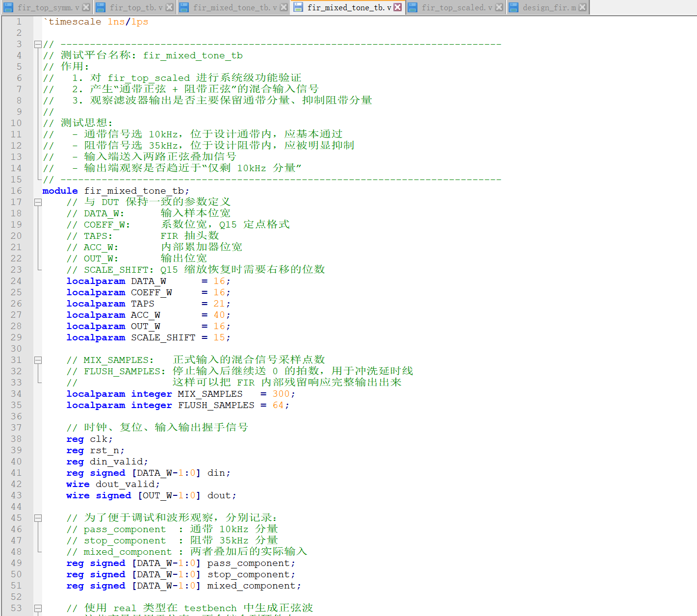Screen dimensions: 697x616
Task: Close the fir_top_symm.v tab
Action: (86, 7)
